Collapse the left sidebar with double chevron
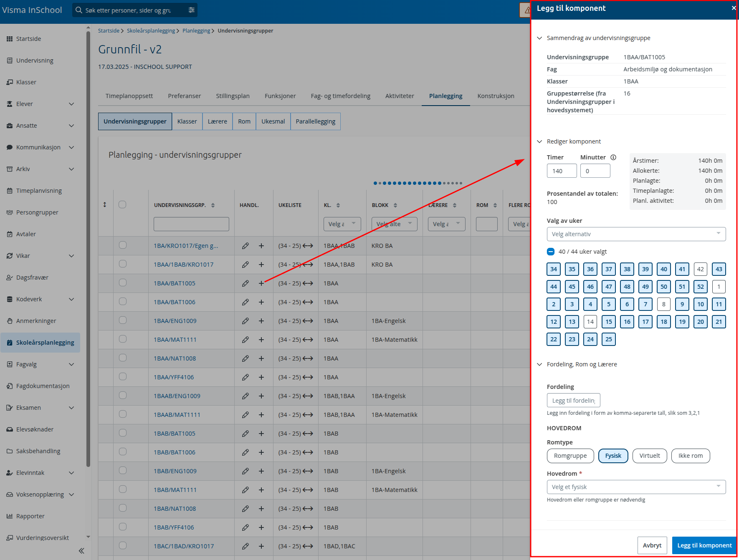Image resolution: width=739 pixels, height=560 pixels. [81, 551]
